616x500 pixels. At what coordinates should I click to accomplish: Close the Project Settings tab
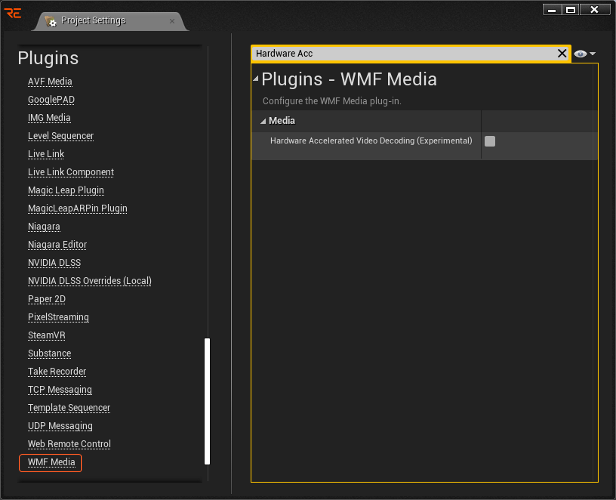click(x=172, y=21)
